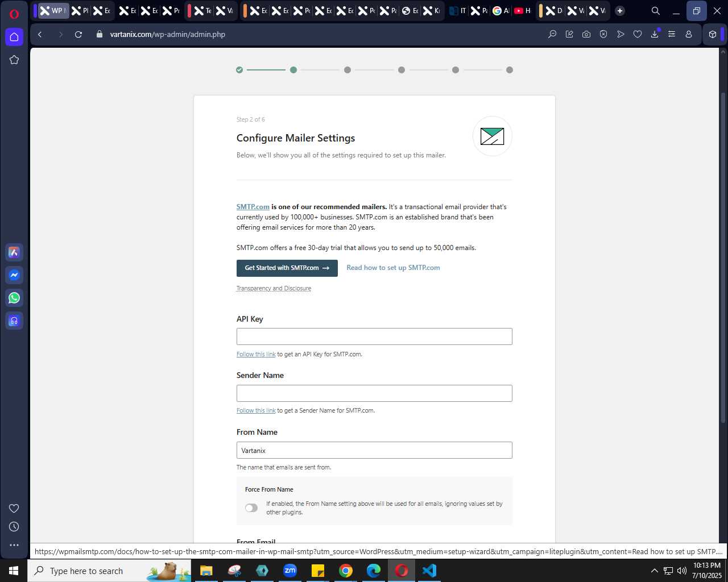Open the volume control in system tray
This screenshot has height=582, width=728.
(x=682, y=571)
